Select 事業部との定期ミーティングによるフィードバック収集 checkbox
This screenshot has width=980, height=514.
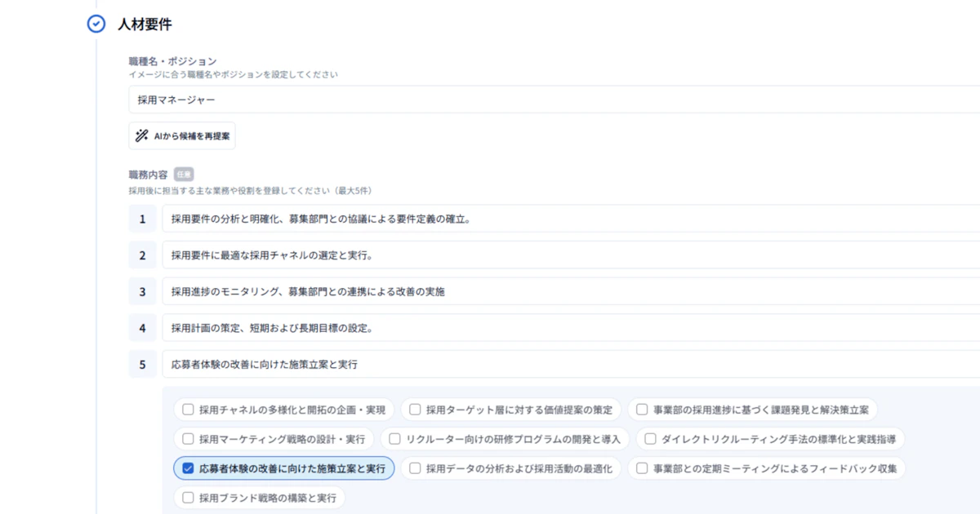[643, 468]
